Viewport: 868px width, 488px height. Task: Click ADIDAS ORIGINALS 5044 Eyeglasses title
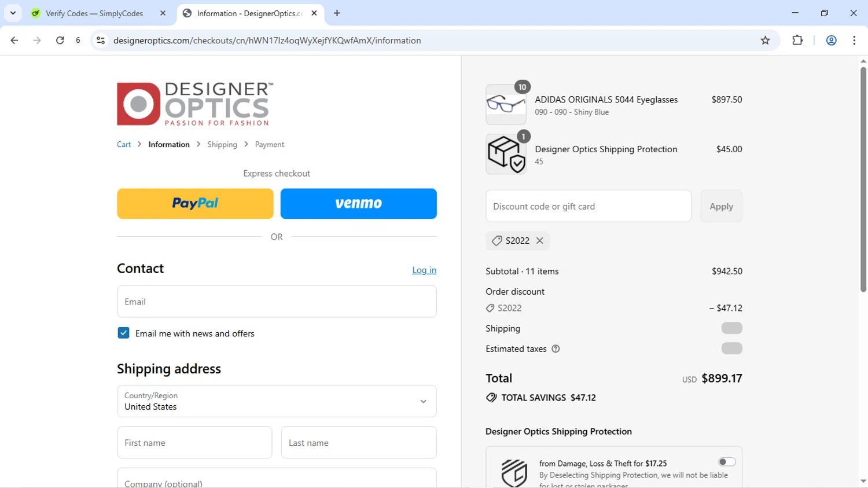click(606, 100)
